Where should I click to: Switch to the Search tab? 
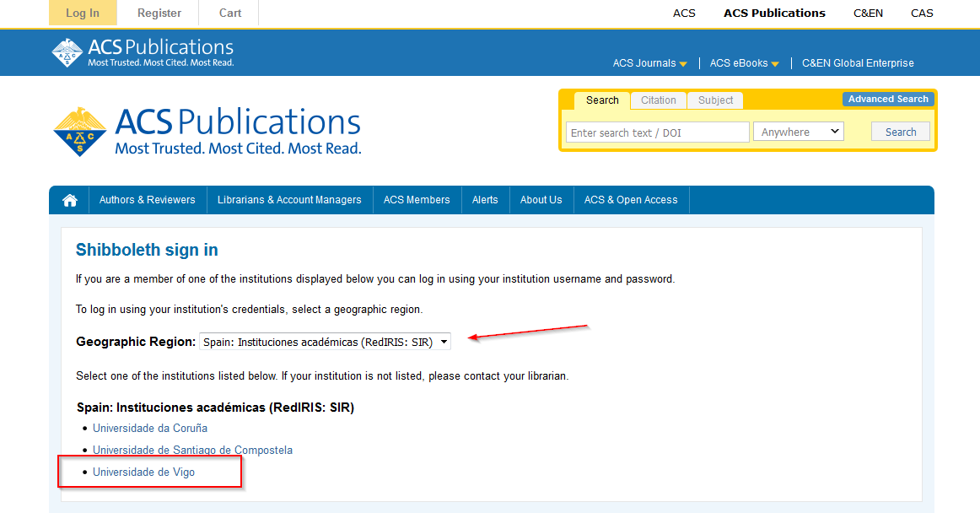click(602, 100)
